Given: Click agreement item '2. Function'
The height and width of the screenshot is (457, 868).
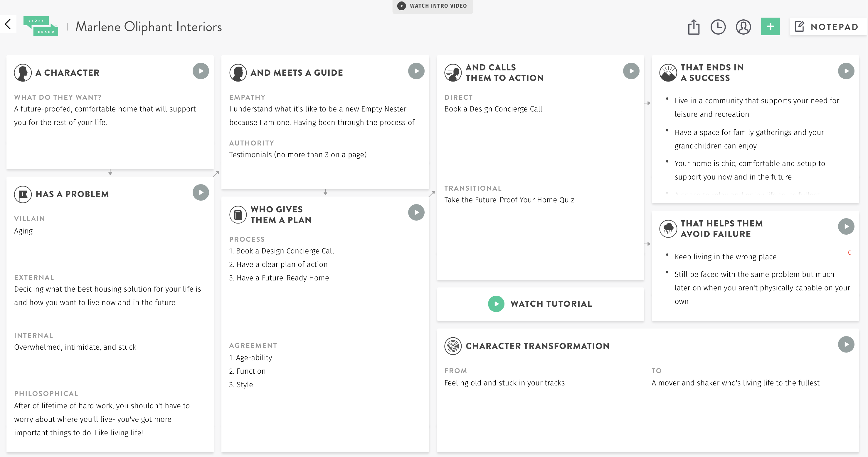Looking at the screenshot, I should (x=247, y=371).
